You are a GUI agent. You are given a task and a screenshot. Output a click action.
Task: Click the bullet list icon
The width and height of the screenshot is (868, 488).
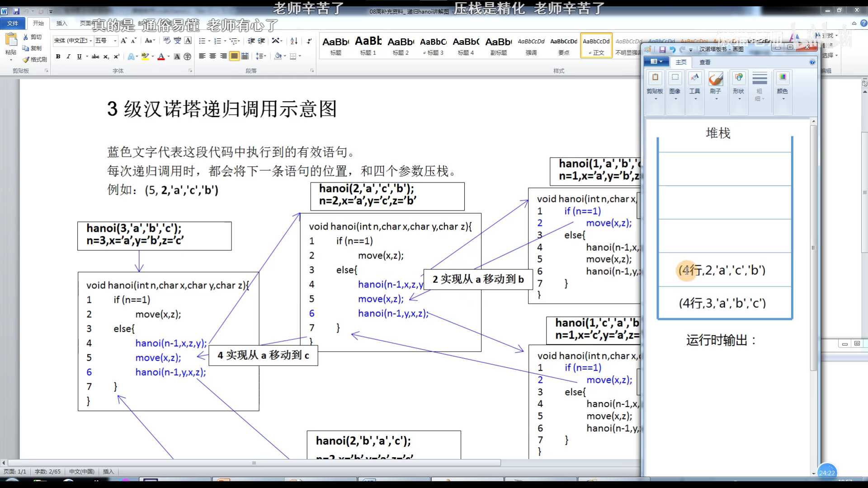pos(202,41)
